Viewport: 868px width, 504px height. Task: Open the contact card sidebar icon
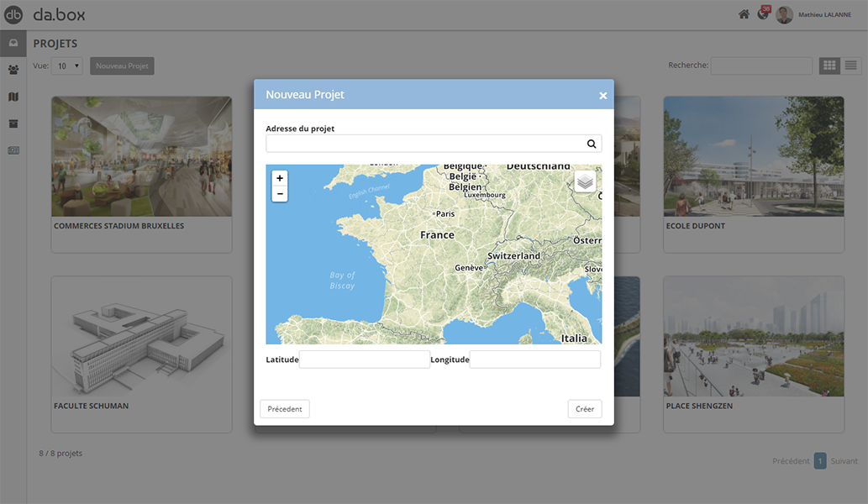pyautogui.click(x=13, y=150)
